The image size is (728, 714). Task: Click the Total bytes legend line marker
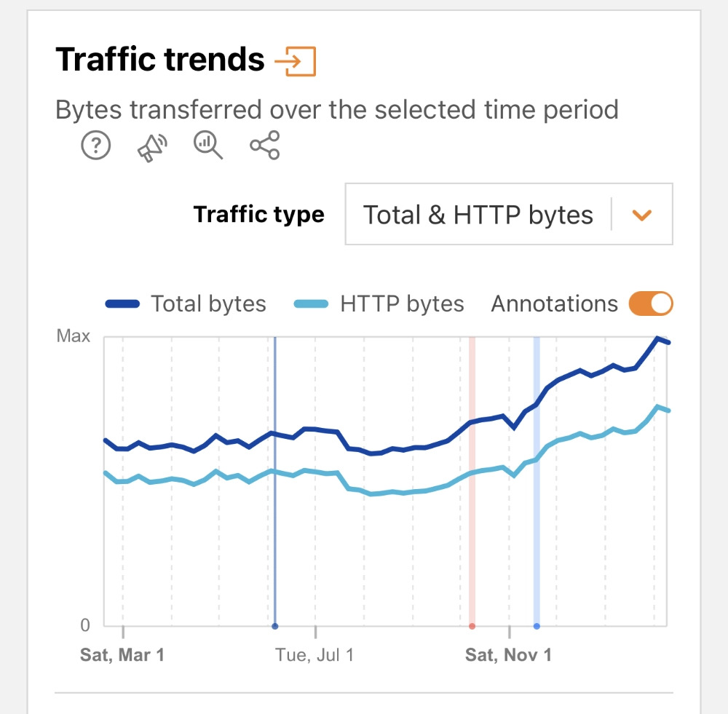[122, 304]
